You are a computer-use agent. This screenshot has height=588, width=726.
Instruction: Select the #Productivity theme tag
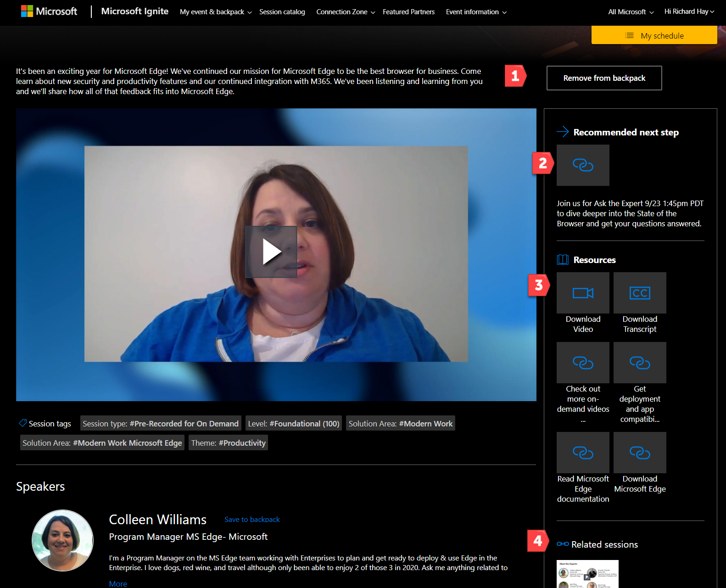(x=228, y=443)
